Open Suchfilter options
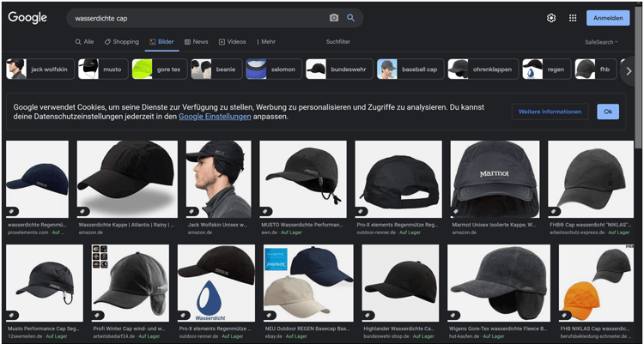The width and height of the screenshot is (644, 344). (338, 42)
